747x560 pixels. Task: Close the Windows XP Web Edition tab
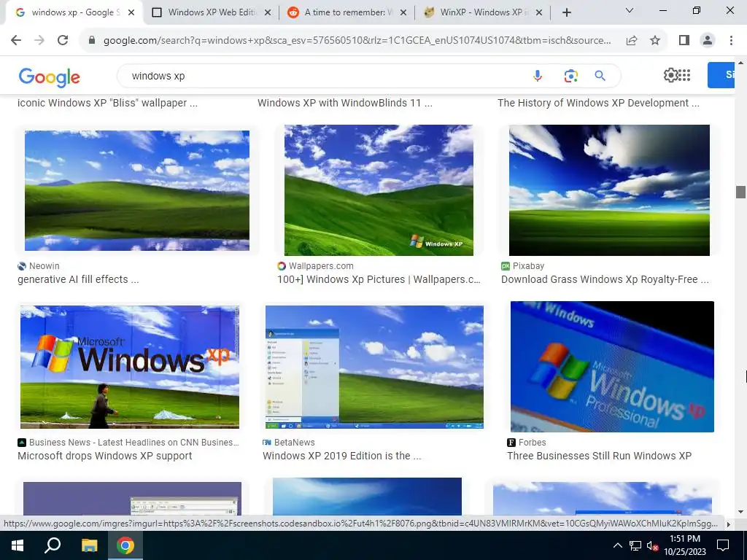(x=268, y=13)
